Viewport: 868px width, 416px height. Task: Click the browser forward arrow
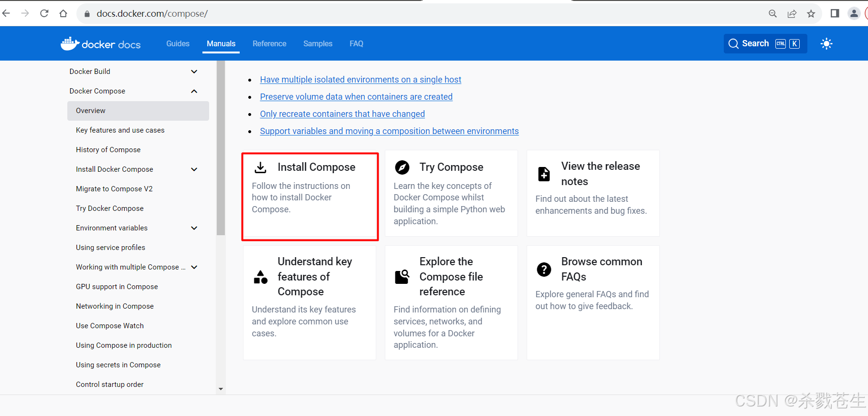click(x=25, y=13)
